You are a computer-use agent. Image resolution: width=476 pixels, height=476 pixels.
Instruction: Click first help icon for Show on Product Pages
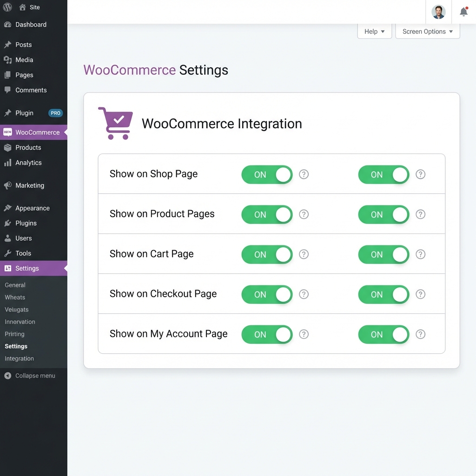coord(304,214)
